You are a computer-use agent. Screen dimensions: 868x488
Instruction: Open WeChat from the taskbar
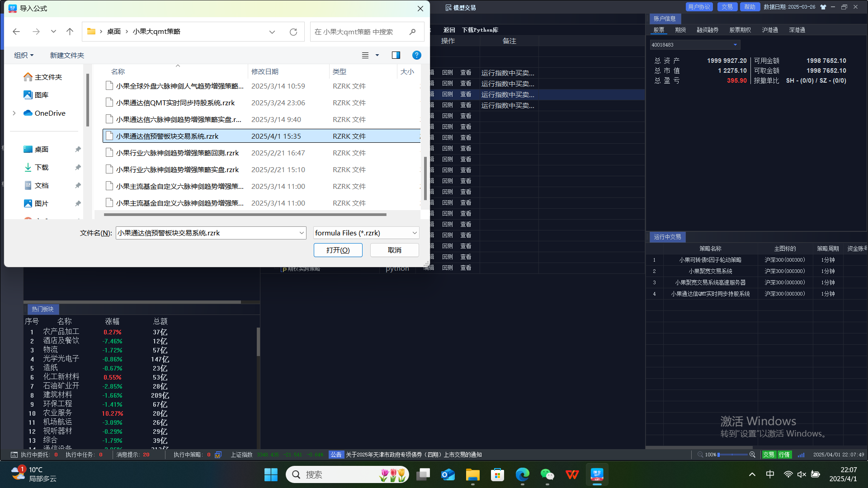point(547,474)
